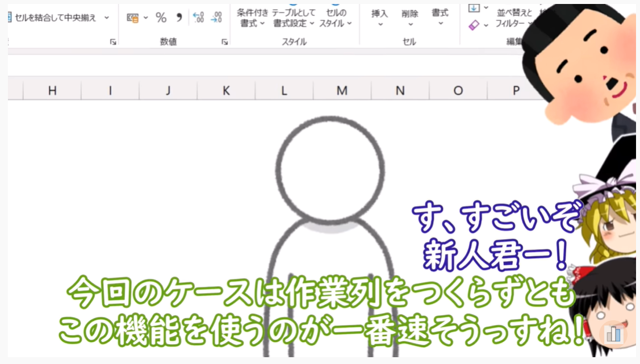Open the 挿入 cells menu
Viewport: 640px width, 364px height.
(379, 18)
